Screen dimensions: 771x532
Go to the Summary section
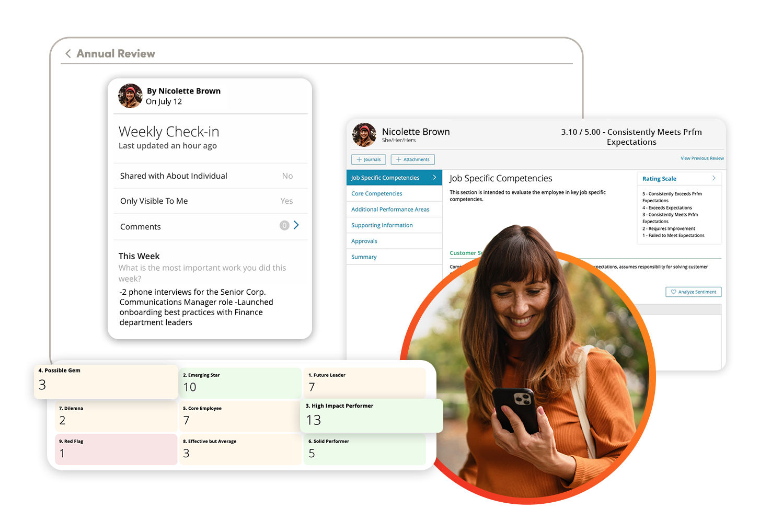coord(394,257)
